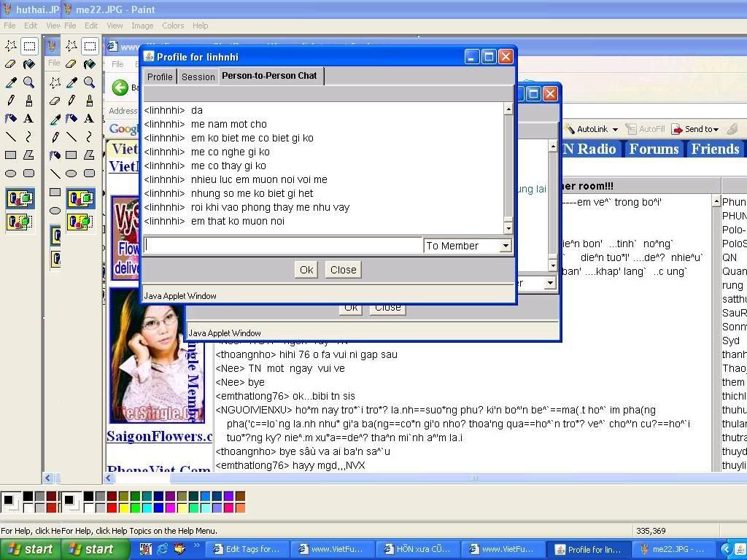Open the Colors menu

coord(172,26)
